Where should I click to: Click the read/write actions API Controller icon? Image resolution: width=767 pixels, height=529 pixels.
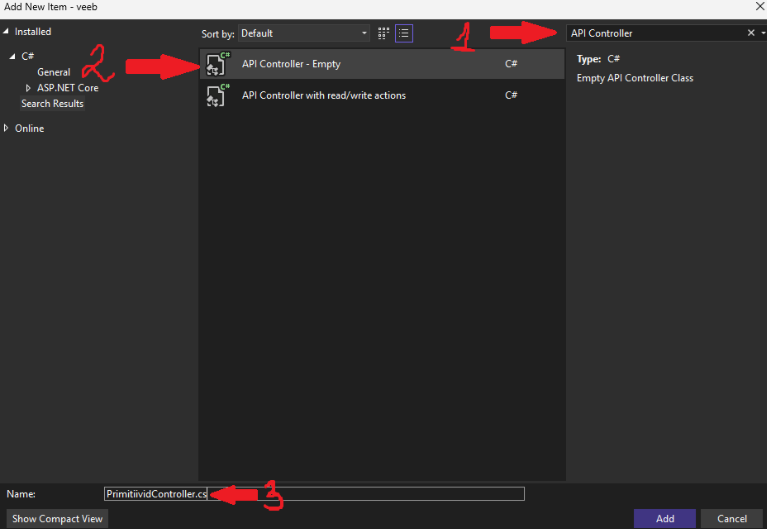point(217,95)
